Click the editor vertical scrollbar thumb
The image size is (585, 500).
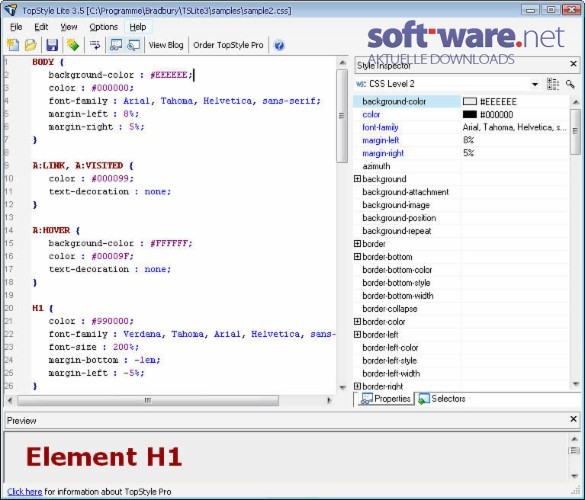[341, 116]
